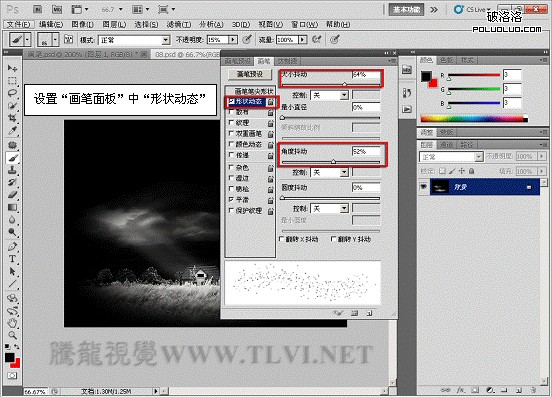Click the link layers icon
This screenshot has width=552, height=397.
[446, 390]
